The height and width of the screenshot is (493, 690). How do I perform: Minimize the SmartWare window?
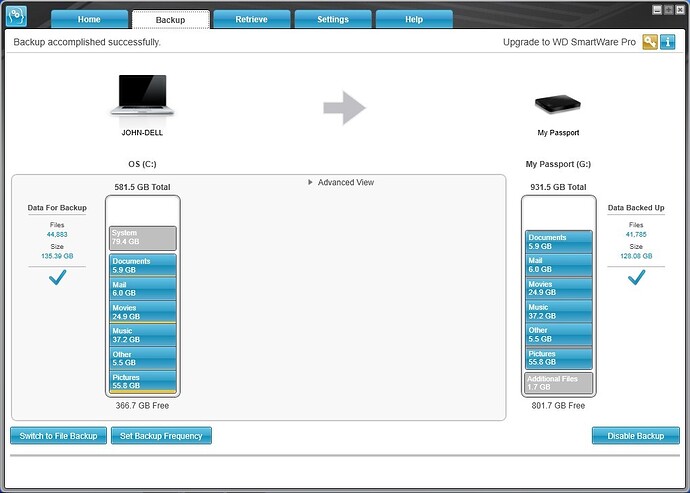(657, 10)
